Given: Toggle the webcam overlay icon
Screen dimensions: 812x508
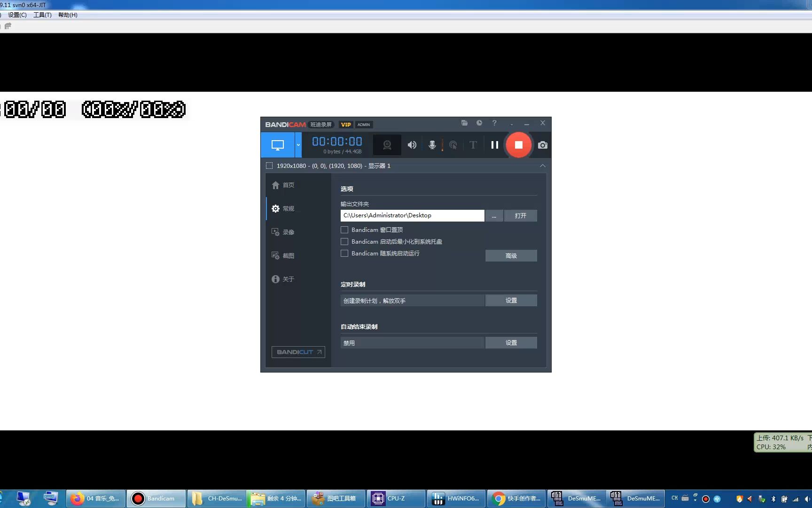Looking at the screenshot, I should pyautogui.click(x=387, y=145).
